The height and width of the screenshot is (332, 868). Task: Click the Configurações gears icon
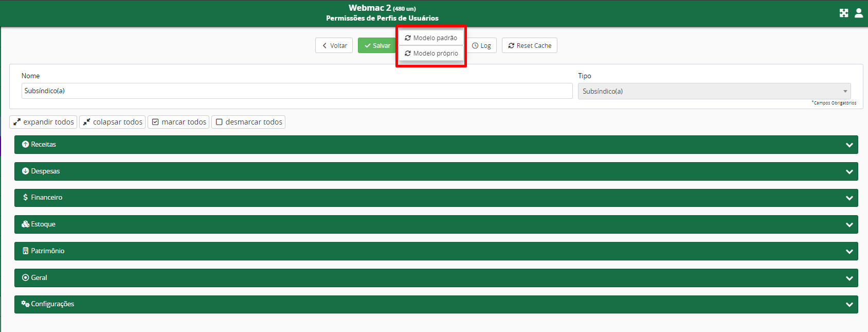pyautogui.click(x=25, y=304)
